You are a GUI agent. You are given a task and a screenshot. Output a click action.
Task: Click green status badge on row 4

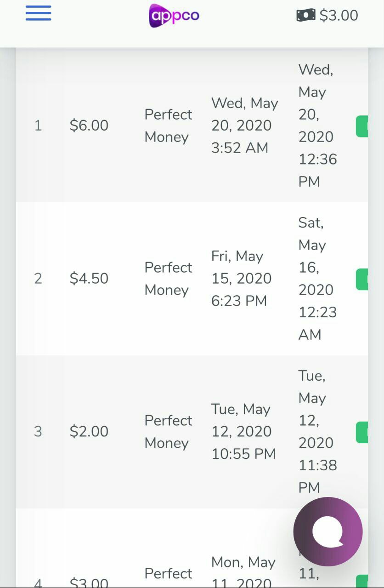tap(362, 581)
